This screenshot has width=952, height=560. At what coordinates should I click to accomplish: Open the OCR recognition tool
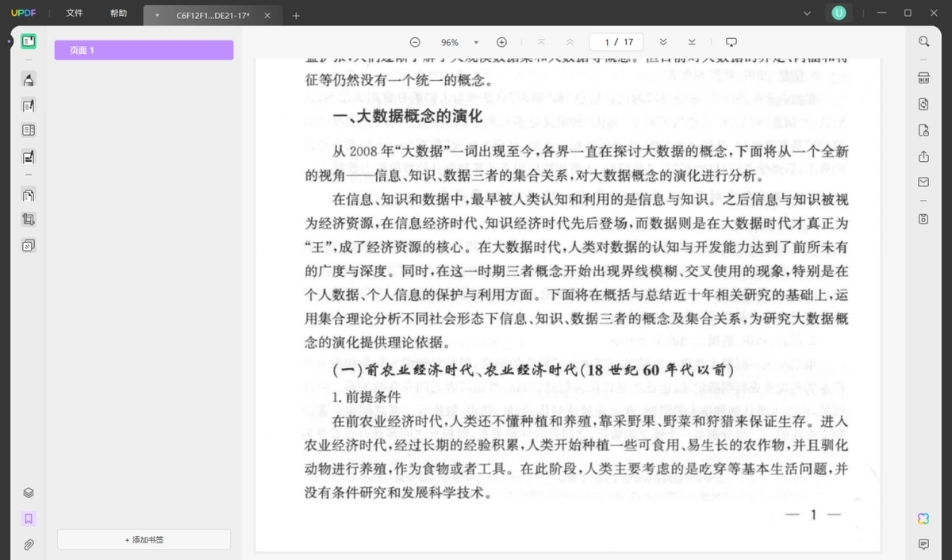coord(923,79)
